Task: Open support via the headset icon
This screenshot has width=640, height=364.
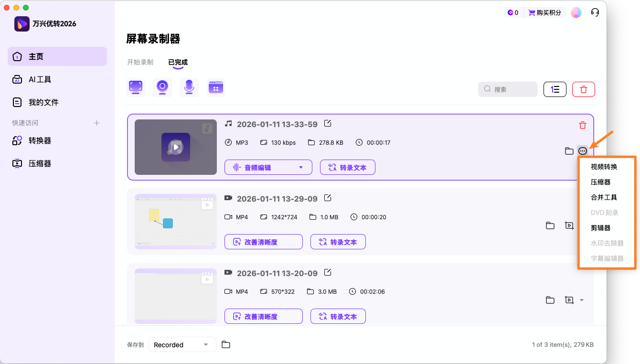Action: click(595, 12)
